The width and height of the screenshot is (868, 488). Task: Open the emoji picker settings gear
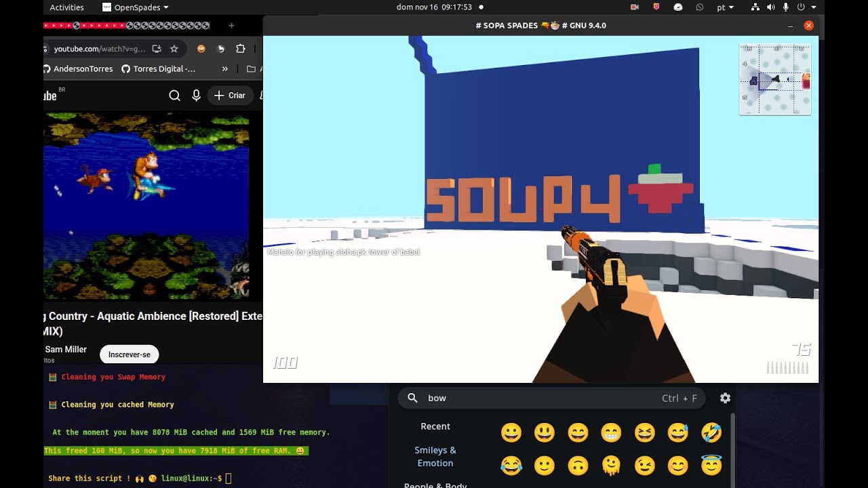(725, 398)
